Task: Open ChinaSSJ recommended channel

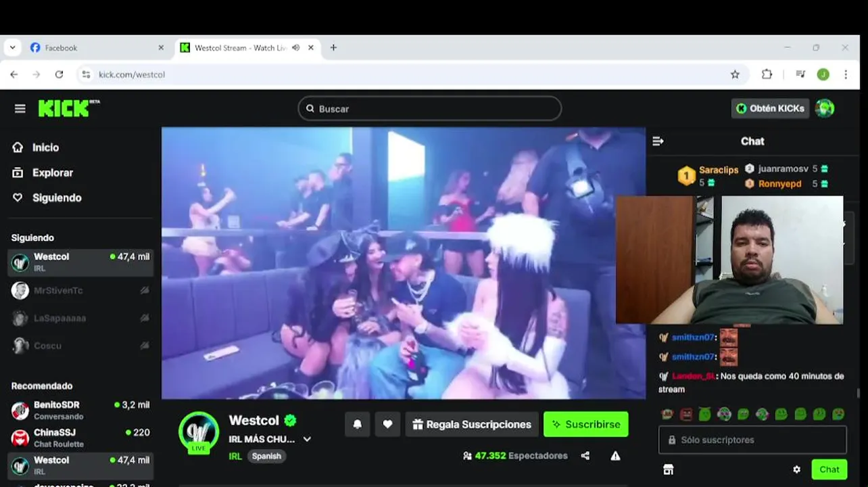Action: [80, 438]
